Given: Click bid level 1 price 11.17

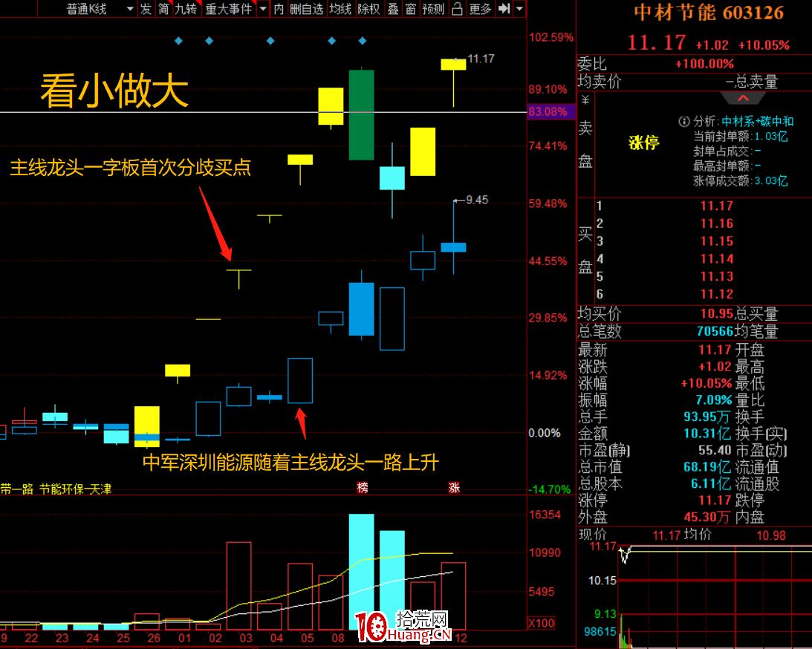Looking at the screenshot, I should tap(717, 206).
